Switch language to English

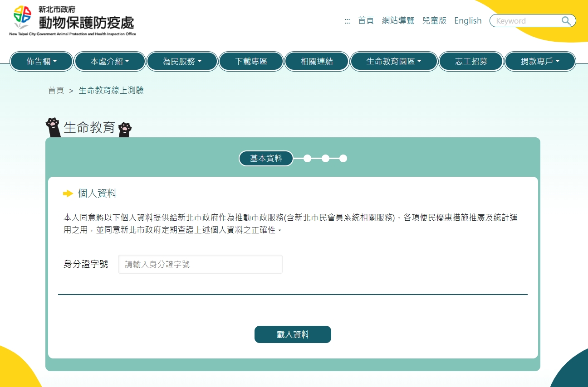coord(468,21)
